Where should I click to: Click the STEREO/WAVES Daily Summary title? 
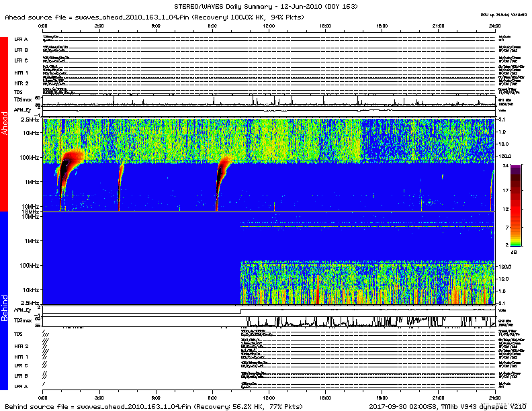265,5
